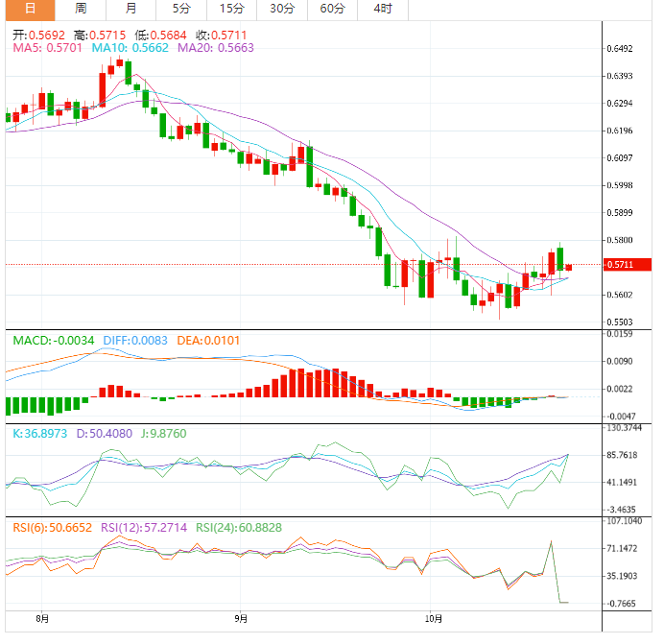
Task: Click the 0.0022 MACD axis label
Action: pos(620,389)
